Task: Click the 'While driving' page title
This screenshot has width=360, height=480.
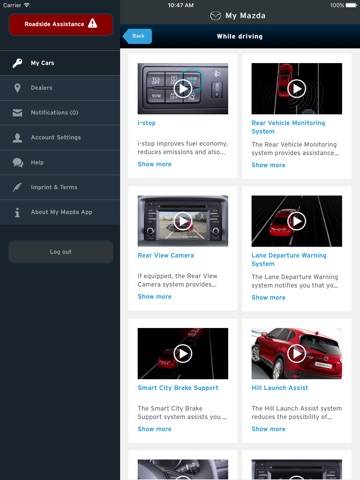Action: coord(240,36)
